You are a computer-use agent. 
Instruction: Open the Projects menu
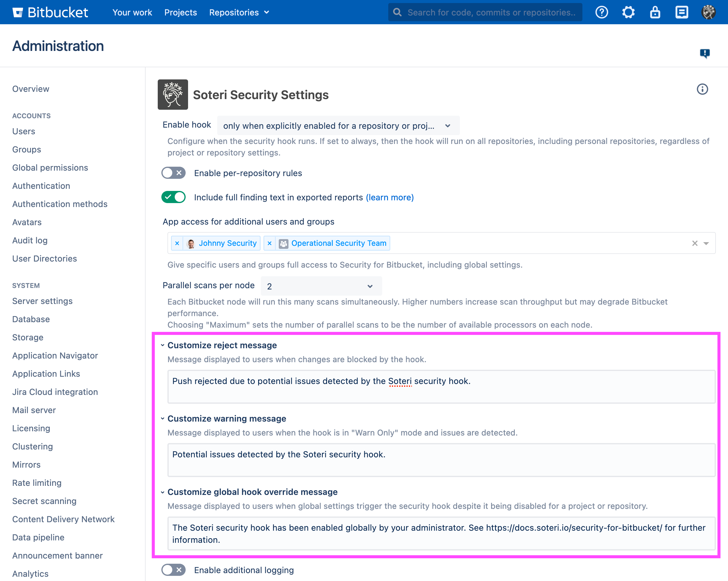point(180,12)
